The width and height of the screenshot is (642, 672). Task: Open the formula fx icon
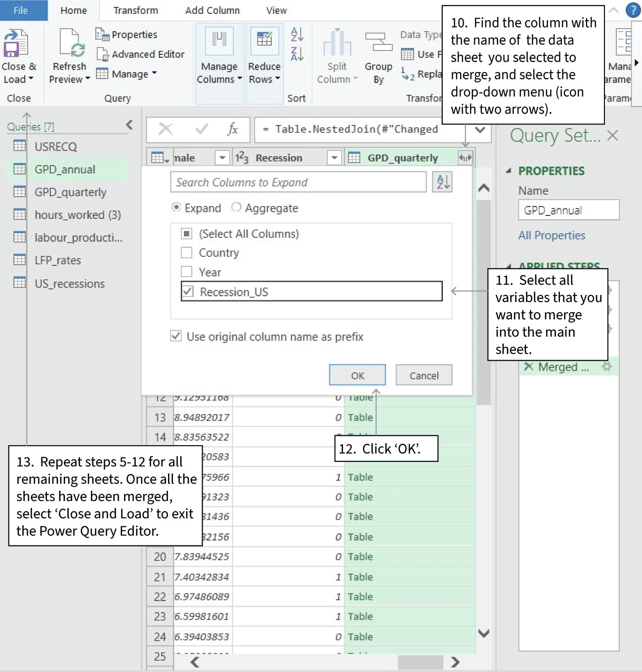pos(234,129)
